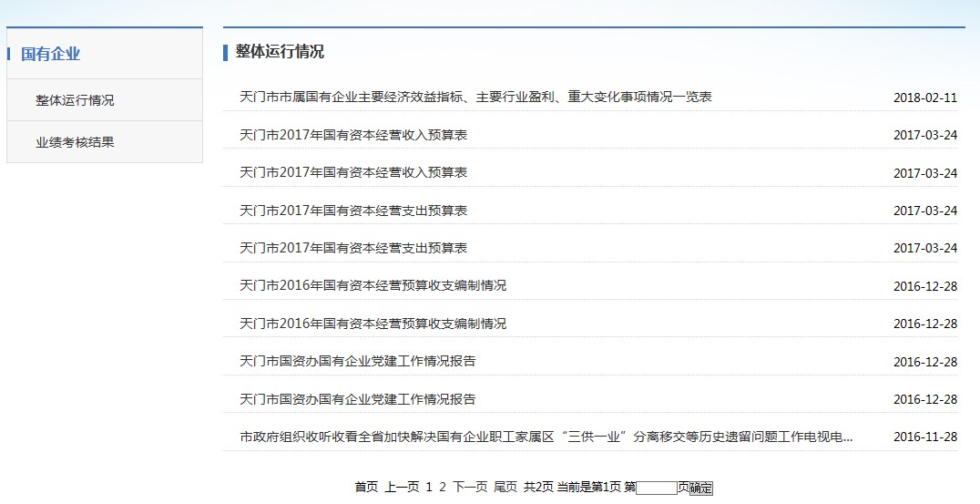Jump to page 2 in pagination
This screenshot has width=980, height=504.
[x=443, y=488]
